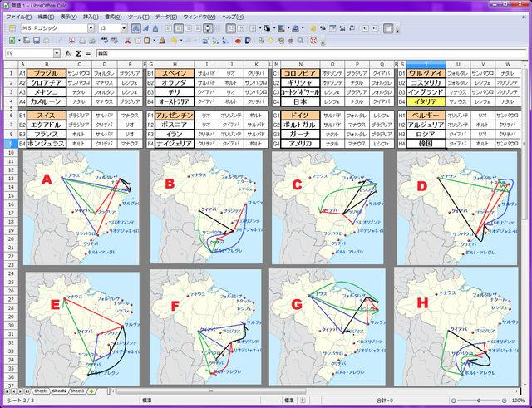The image size is (532, 408).
Task: Open the 挿入 menu
Action: point(91,17)
